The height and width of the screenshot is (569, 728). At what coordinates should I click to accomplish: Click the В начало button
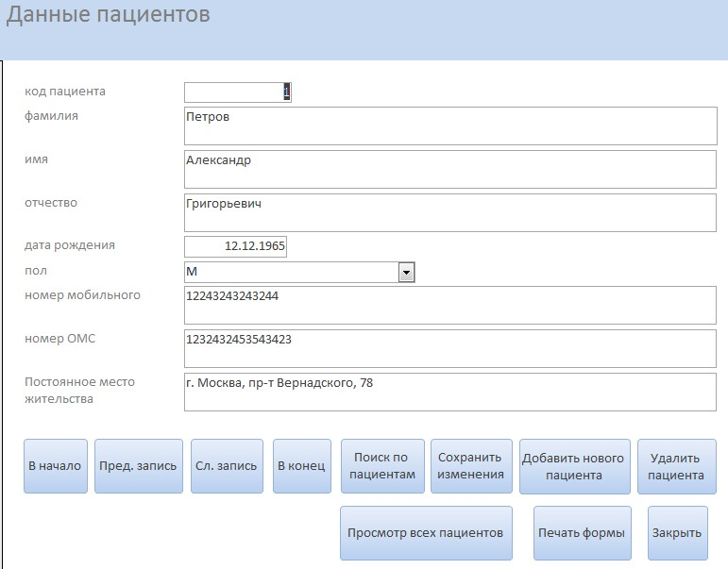tap(56, 466)
